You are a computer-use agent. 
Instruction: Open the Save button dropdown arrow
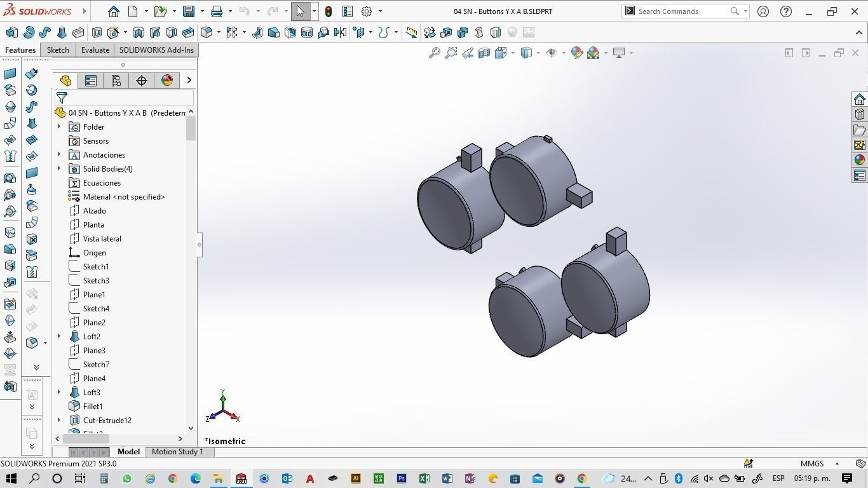coord(202,11)
